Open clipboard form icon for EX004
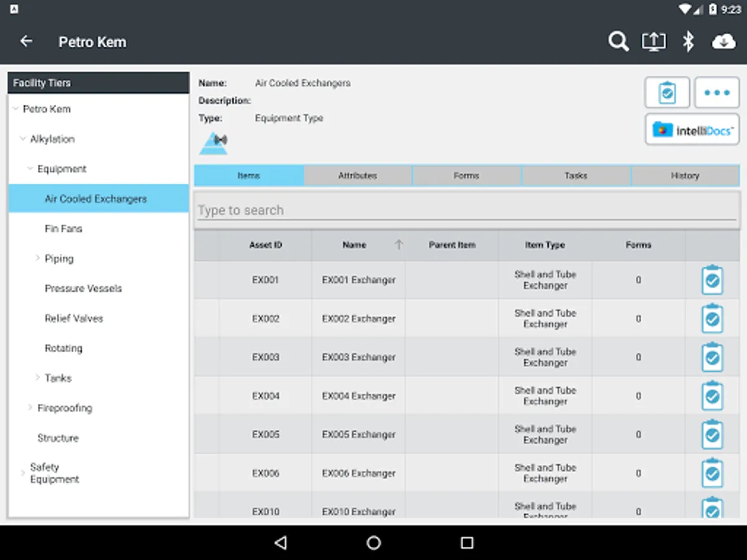This screenshot has height=560, width=747. click(712, 396)
